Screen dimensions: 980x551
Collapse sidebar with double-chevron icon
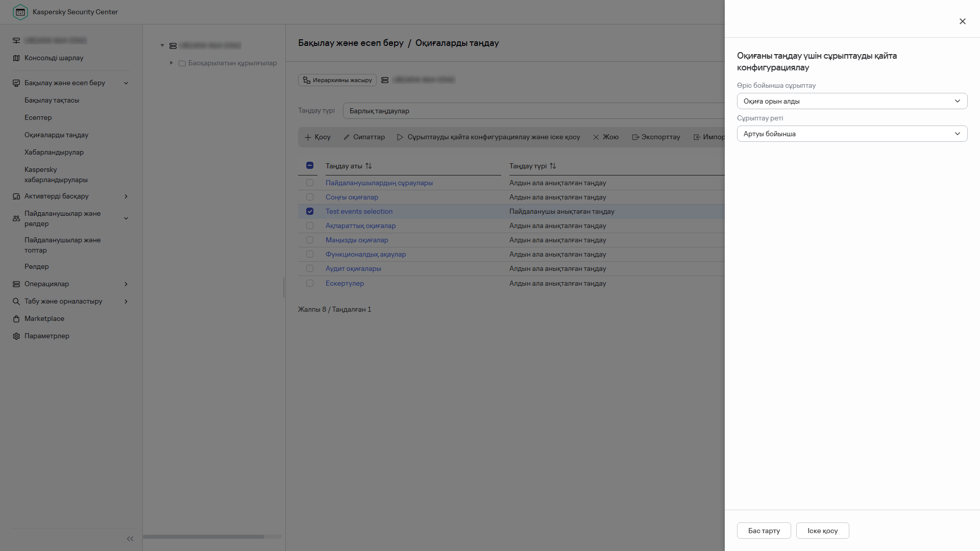(x=130, y=539)
